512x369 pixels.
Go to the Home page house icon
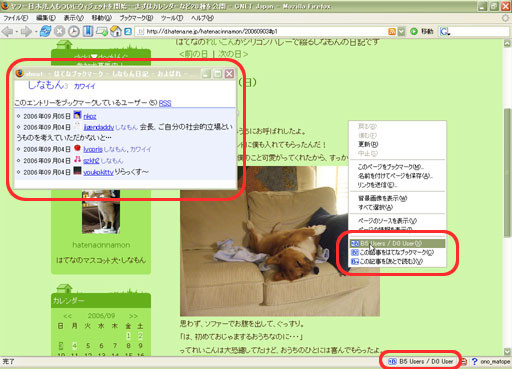(116, 31)
